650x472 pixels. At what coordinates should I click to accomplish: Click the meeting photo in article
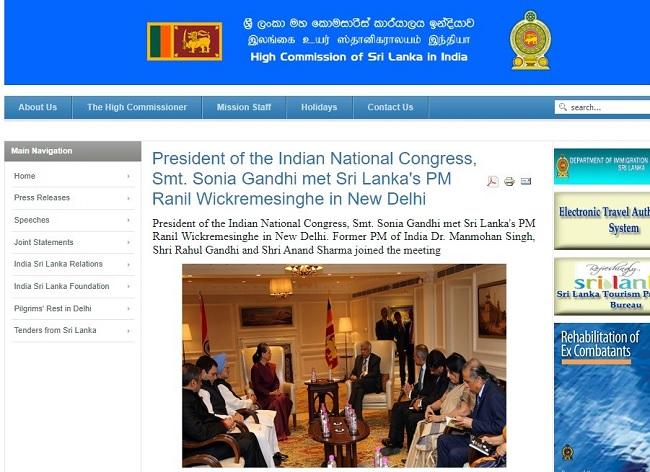pos(344,366)
